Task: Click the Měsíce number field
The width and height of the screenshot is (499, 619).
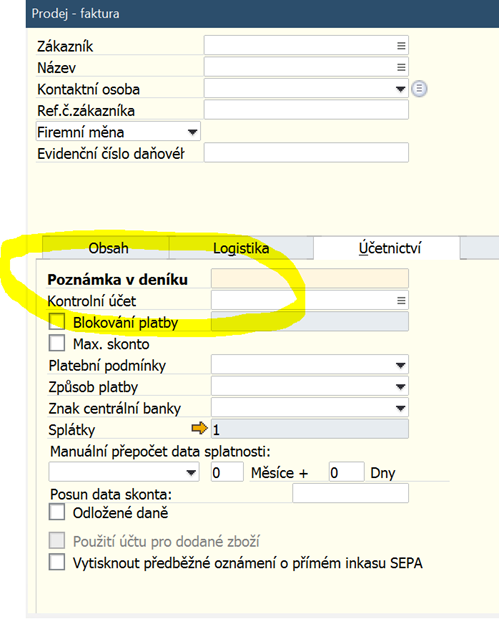Action: pyautogui.click(x=227, y=472)
